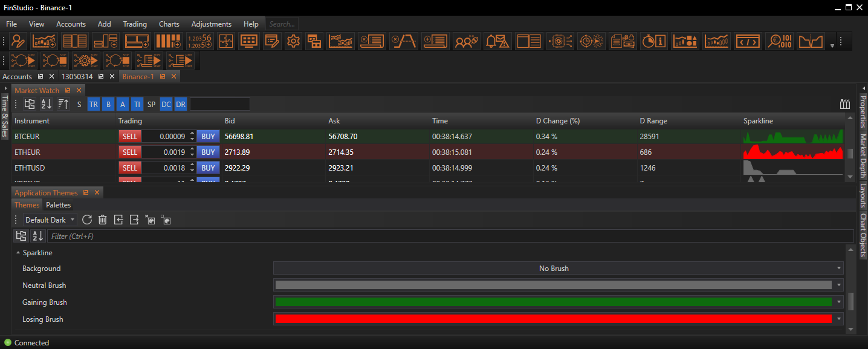
Task: Click the stopwatch info icon in toolbar
Action: pyautogui.click(x=653, y=41)
